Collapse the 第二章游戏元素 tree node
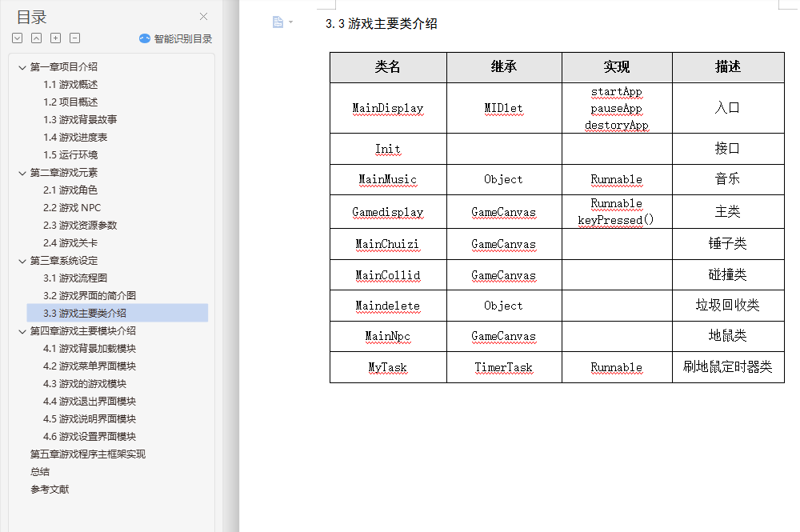This screenshot has width=800, height=532. [22, 173]
